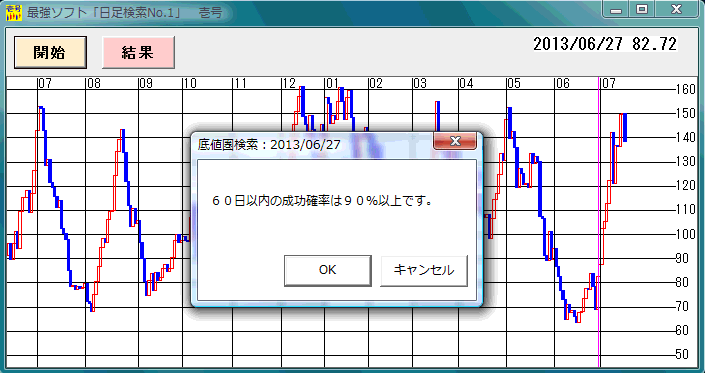Click the 100 price axis label
705x373 pixels.
pos(686,234)
